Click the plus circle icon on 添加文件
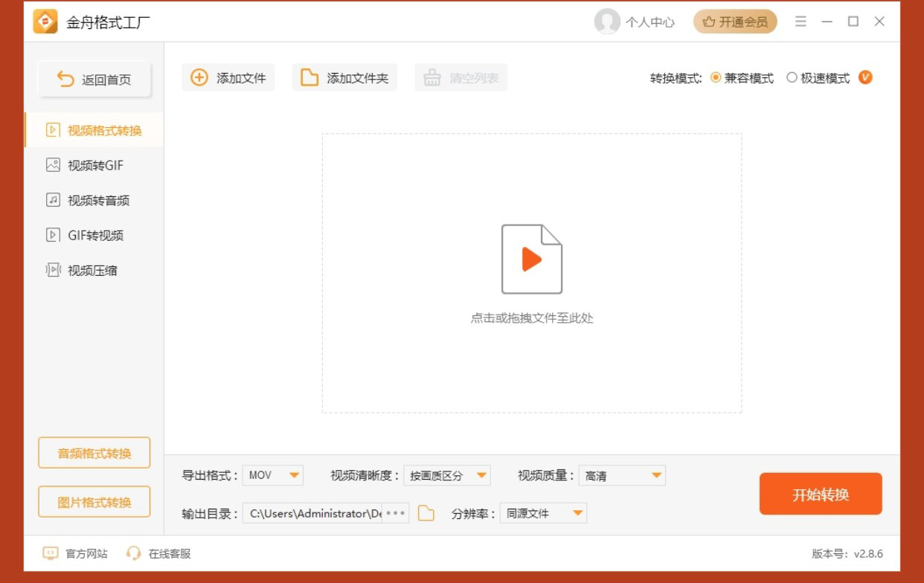The image size is (924, 583). coord(199,77)
